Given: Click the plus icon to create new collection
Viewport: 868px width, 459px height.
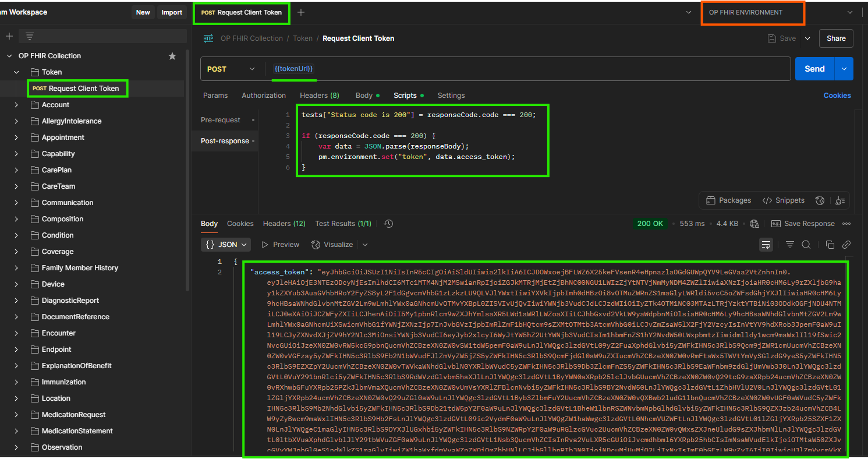Looking at the screenshot, I should point(9,36).
